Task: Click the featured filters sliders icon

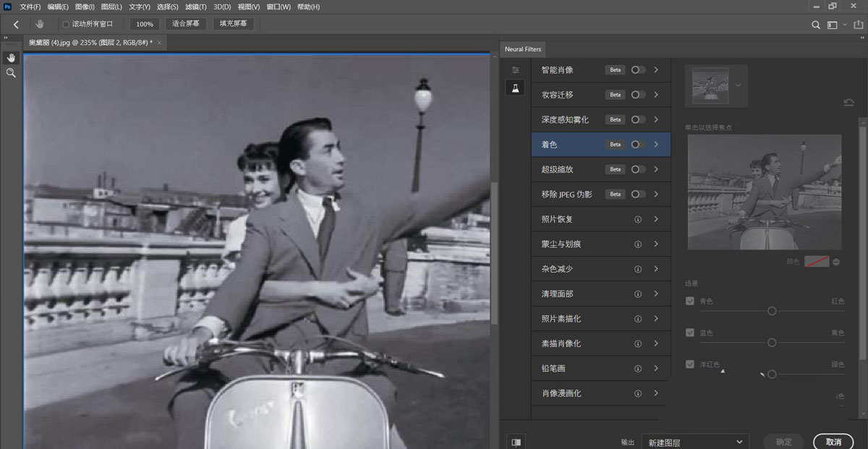Action: [515, 70]
